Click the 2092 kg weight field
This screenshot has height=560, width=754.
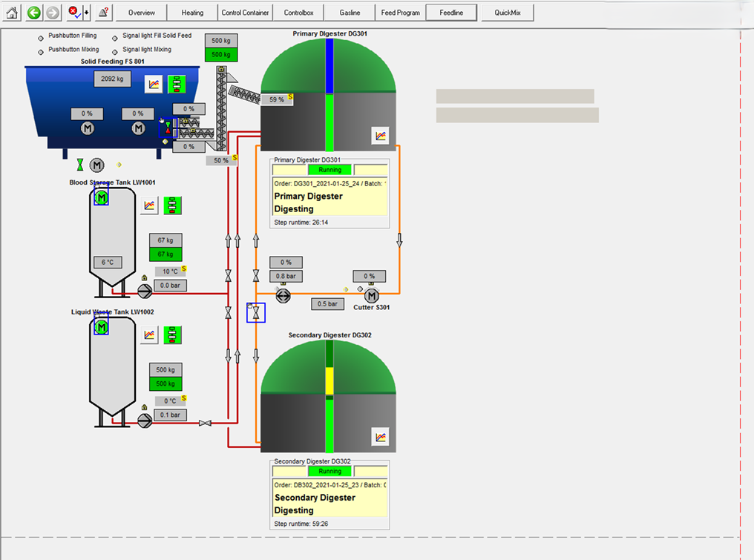[x=112, y=79]
